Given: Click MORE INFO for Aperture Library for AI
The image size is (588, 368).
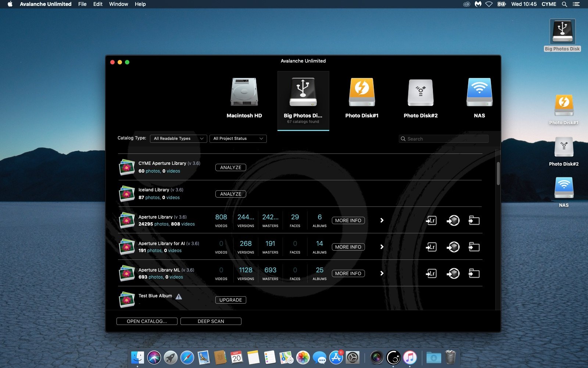Looking at the screenshot, I should point(348,247).
